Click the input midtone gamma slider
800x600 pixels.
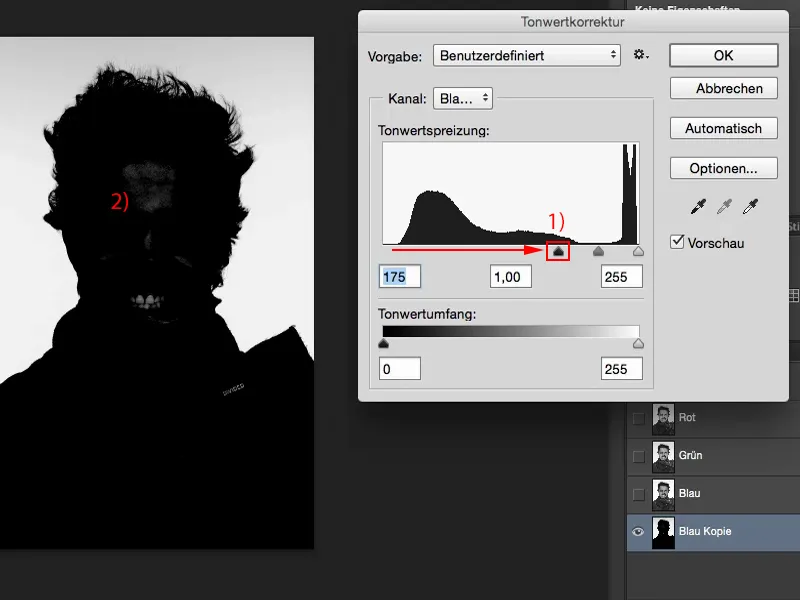point(598,251)
